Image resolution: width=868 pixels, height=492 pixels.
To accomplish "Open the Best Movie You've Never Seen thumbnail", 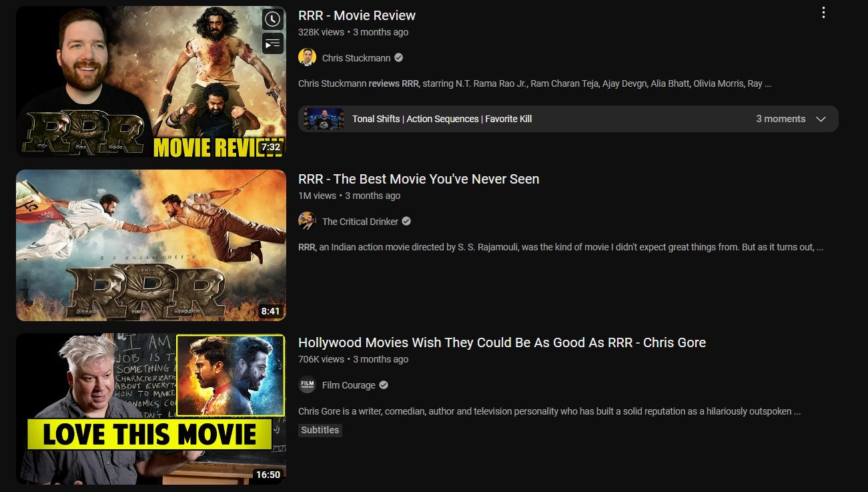I will pos(151,245).
